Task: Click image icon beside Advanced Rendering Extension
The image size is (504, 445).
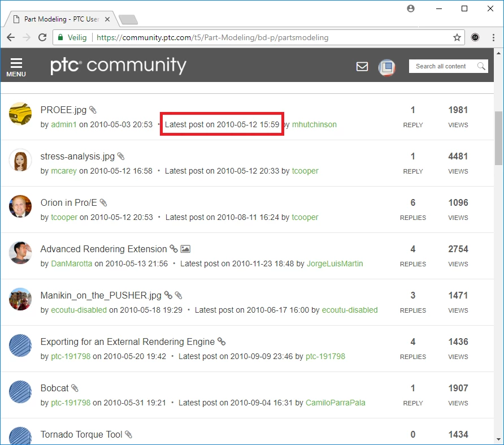Action: coord(185,249)
